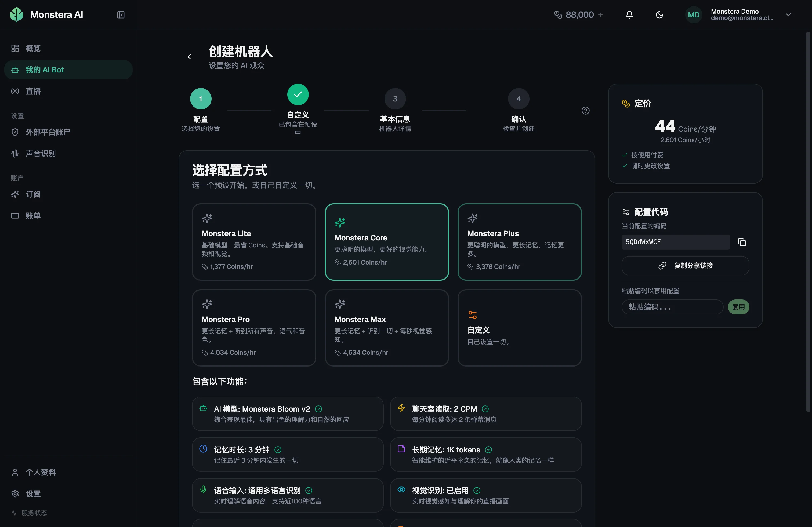The width and height of the screenshot is (812, 527).
Task: Click the + icon next to the coin balance
Action: tap(601, 14)
